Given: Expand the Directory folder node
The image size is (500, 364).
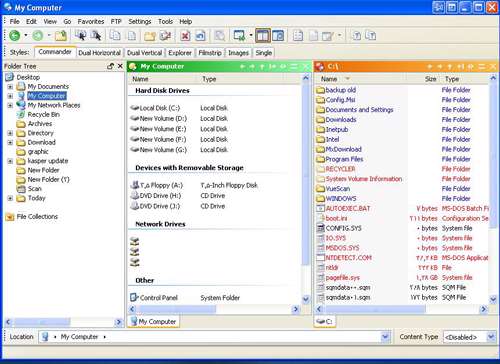Looking at the screenshot, I should [x=10, y=133].
